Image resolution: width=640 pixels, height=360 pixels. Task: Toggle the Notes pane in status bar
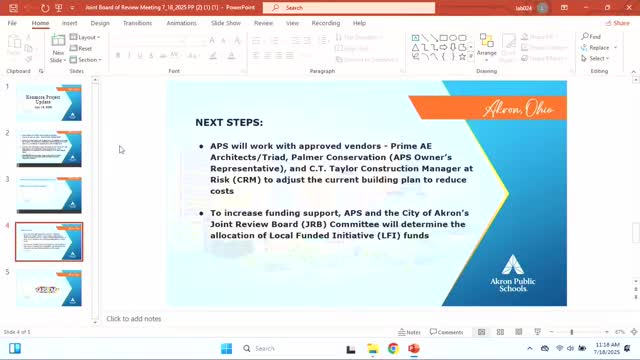409,332
